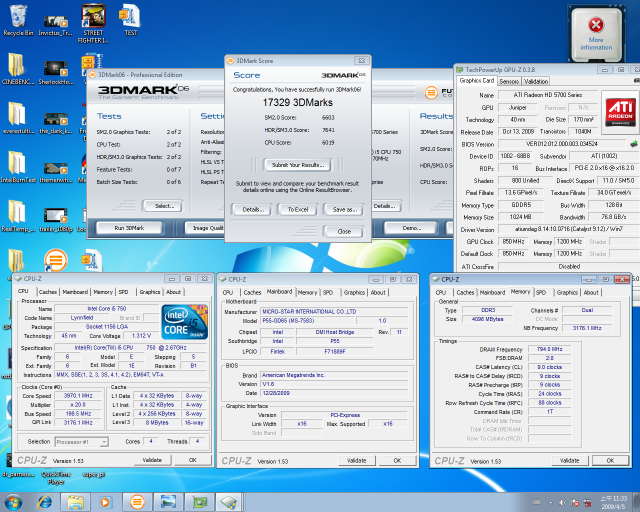Open the Mainboard tab in the right CPU-Z window
The height and width of the screenshot is (512, 640).
coord(492,293)
